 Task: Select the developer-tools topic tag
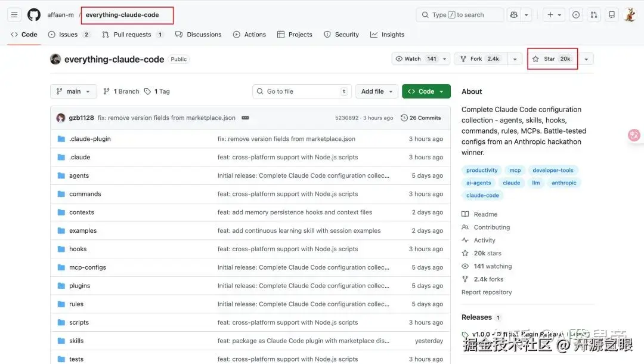[x=553, y=170]
